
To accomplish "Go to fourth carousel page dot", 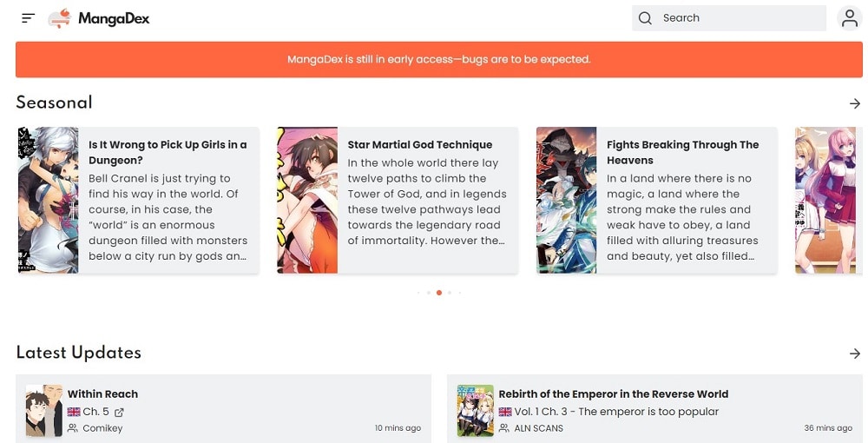I will [x=450, y=293].
